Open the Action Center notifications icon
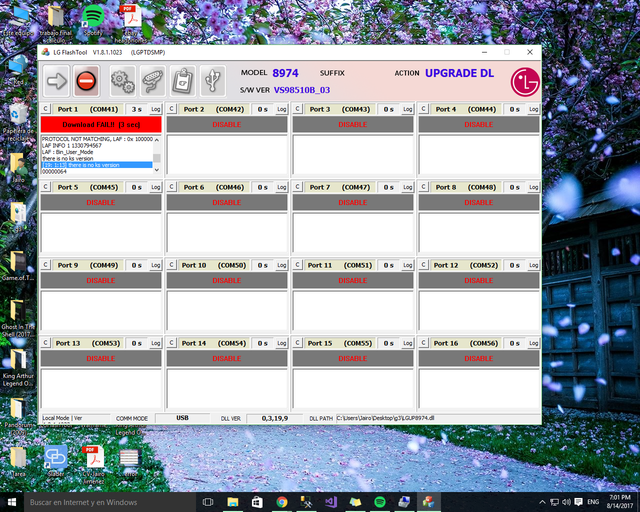Viewport: 640px width, 512px height. [578, 502]
